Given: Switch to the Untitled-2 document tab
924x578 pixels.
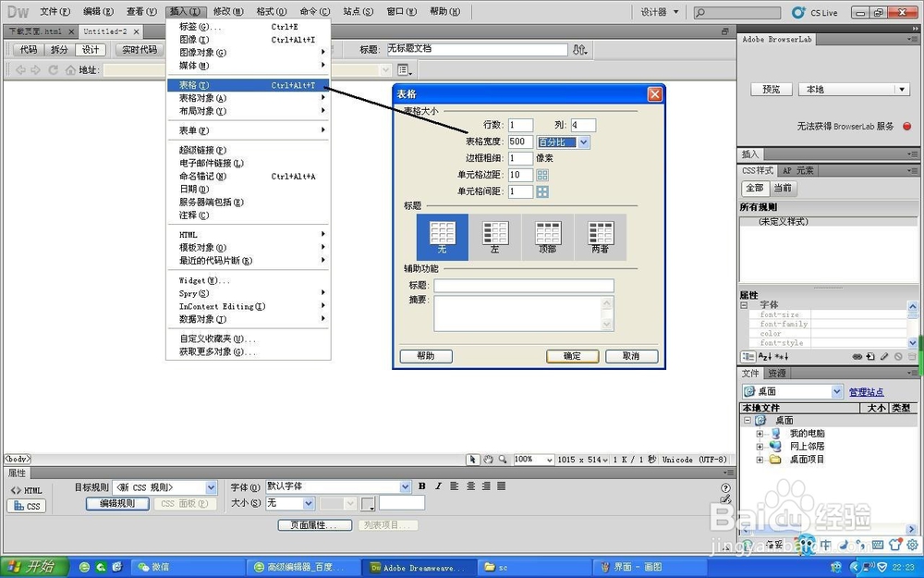Looking at the screenshot, I should [105, 31].
